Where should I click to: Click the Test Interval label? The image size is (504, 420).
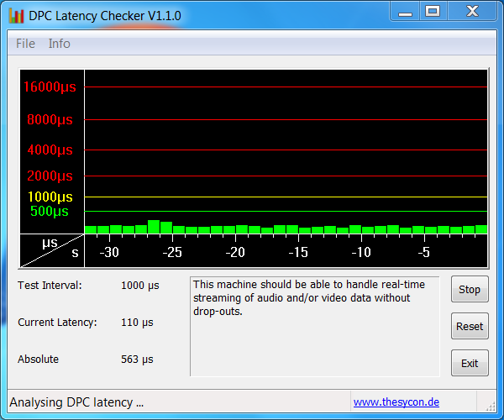coord(50,286)
